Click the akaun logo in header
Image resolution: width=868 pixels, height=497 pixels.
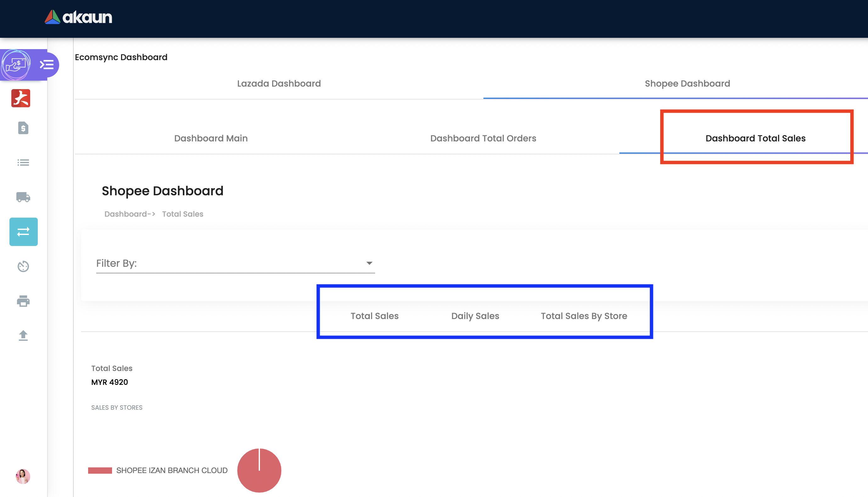(78, 17)
